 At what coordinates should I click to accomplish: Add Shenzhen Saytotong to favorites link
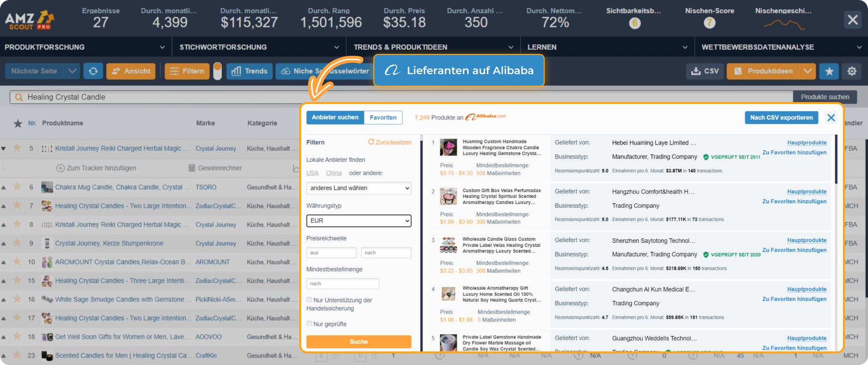click(794, 250)
